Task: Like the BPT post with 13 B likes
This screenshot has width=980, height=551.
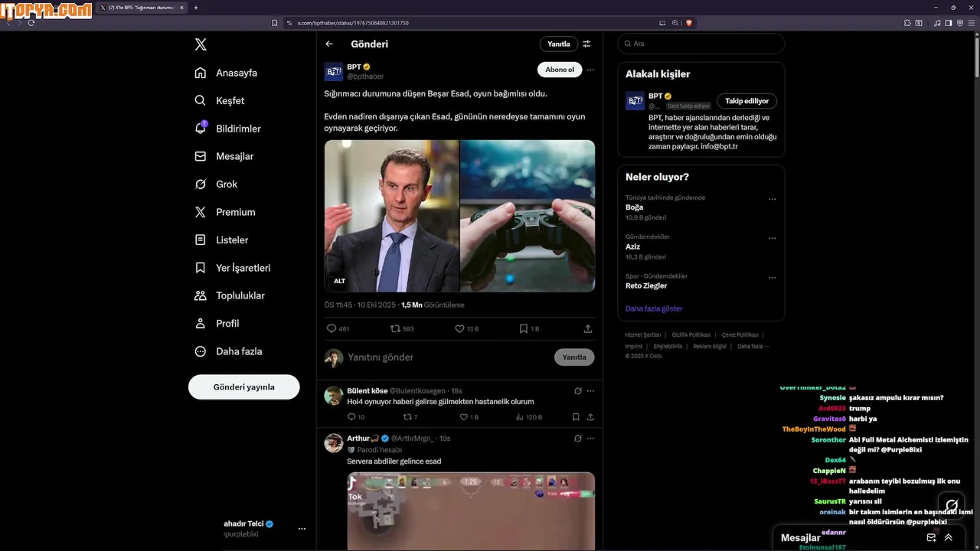Action: point(459,328)
